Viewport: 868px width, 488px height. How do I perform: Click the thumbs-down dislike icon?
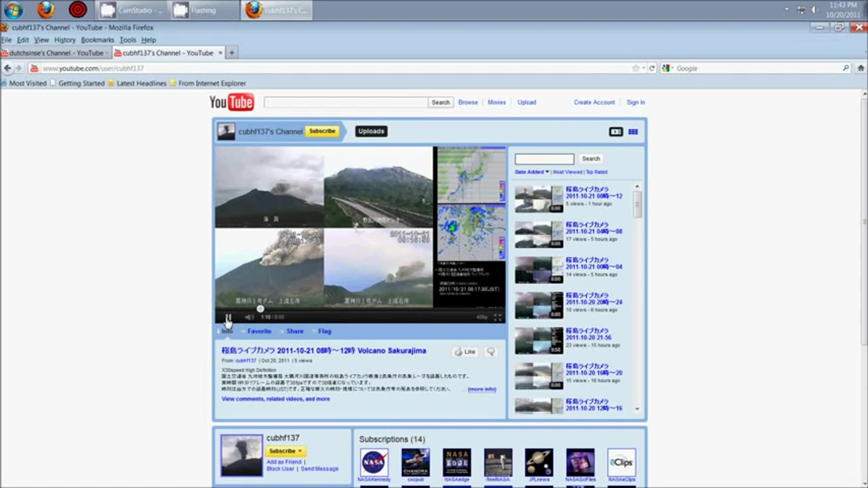491,352
